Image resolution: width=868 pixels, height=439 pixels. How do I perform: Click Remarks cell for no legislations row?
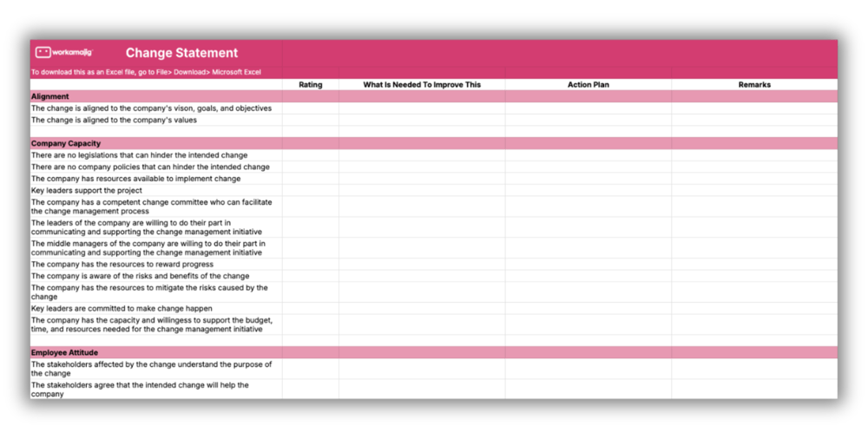coord(754,155)
